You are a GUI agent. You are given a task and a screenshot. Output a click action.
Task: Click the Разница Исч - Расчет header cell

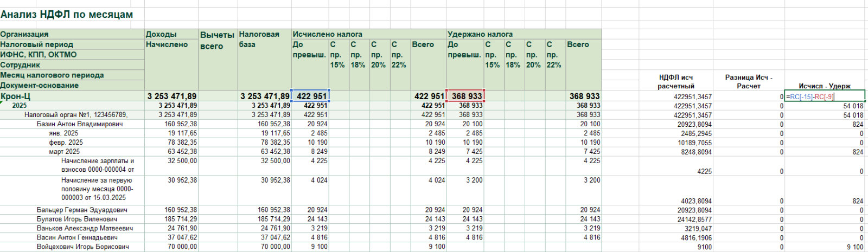748,81
